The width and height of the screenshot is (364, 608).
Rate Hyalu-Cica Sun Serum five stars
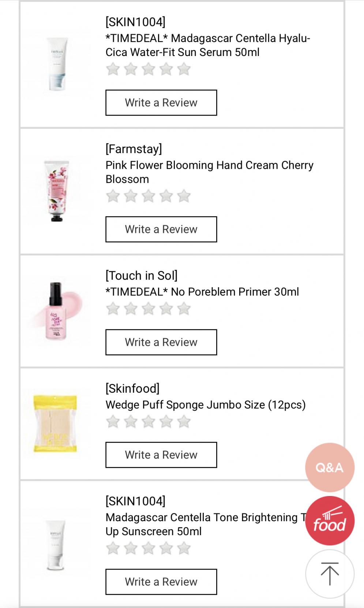tap(184, 69)
